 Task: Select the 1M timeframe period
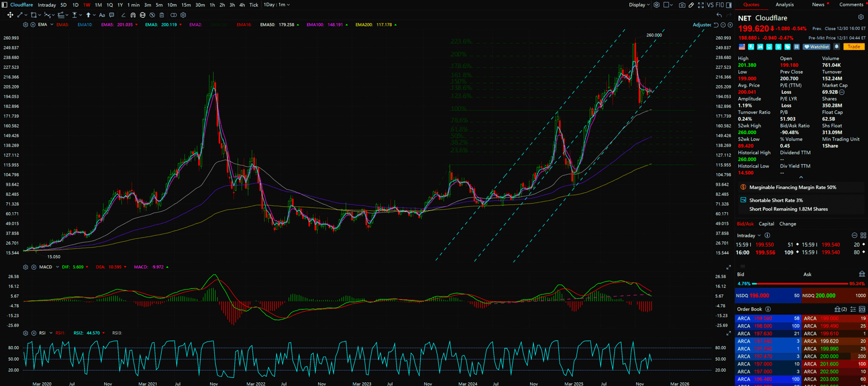(x=98, y=5)
